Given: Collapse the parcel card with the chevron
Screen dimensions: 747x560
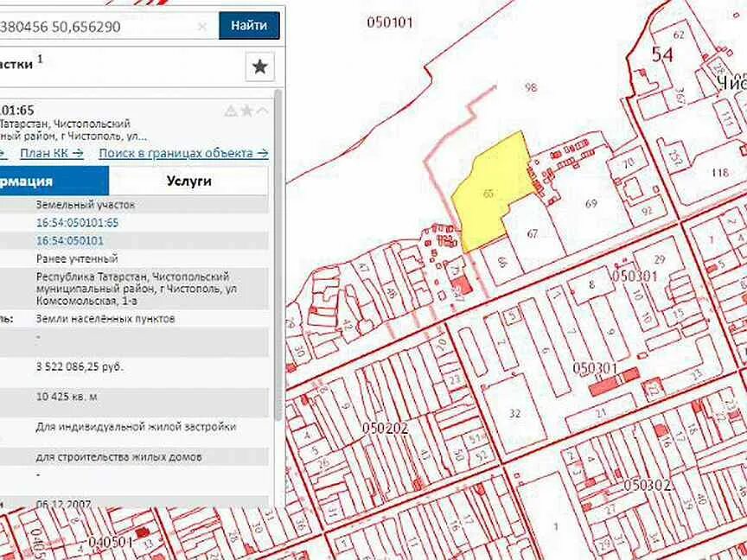Looking at the screenshot, I should pyautogui.click(x=262, y=111).
